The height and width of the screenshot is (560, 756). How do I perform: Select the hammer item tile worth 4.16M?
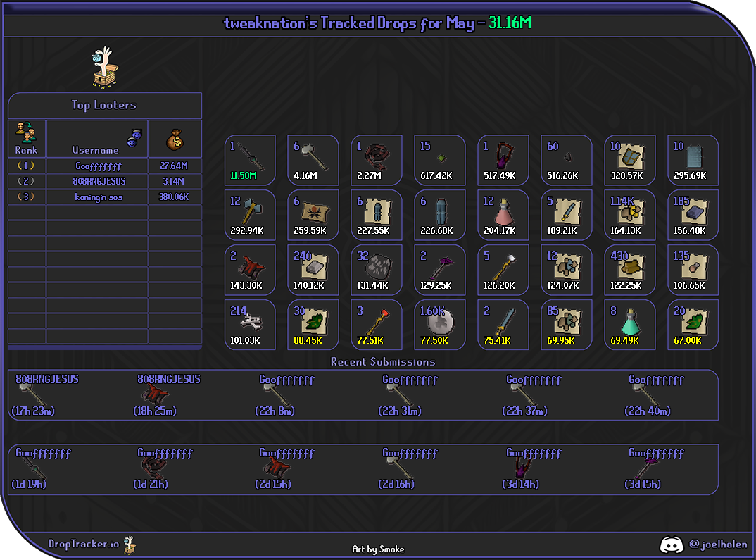(313, 160)
